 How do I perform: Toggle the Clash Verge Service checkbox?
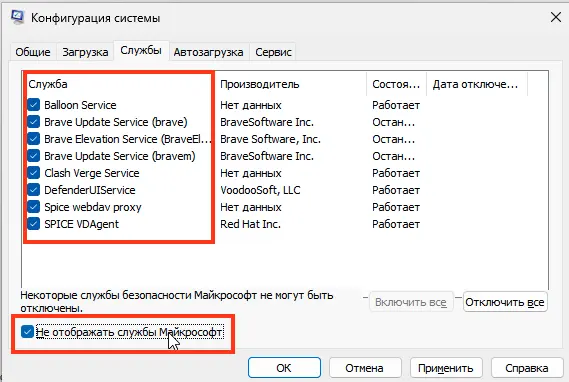click(34, 173)
